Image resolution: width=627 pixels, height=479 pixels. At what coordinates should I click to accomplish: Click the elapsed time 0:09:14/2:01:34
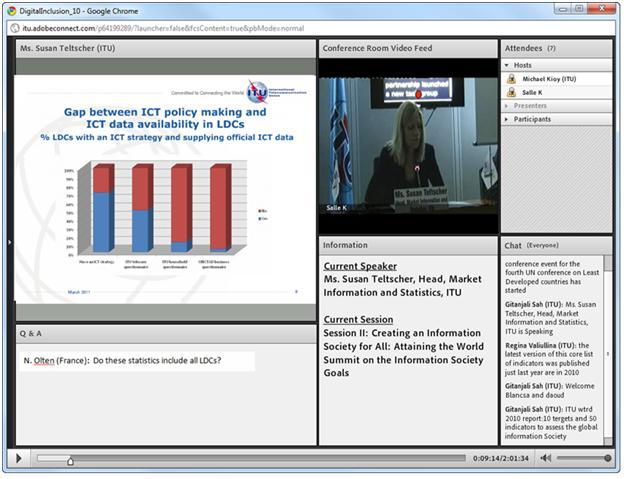(x=501, y=458)
